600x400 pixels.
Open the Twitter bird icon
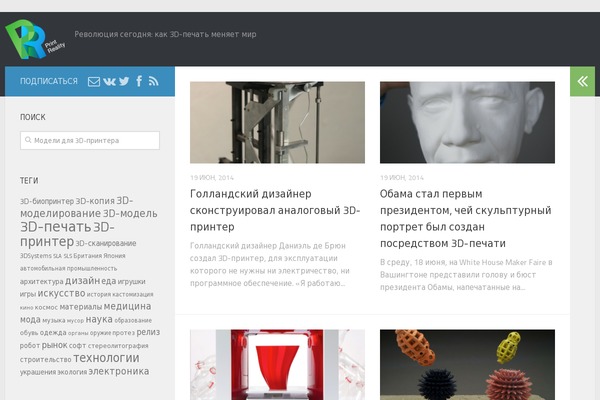pos(124,81)
